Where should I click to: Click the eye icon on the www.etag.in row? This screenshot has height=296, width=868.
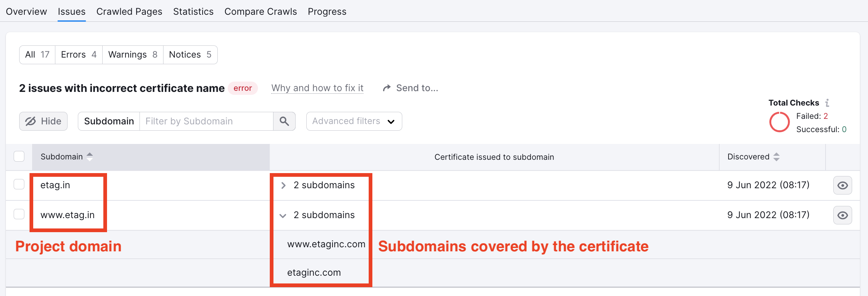point(843,215)
